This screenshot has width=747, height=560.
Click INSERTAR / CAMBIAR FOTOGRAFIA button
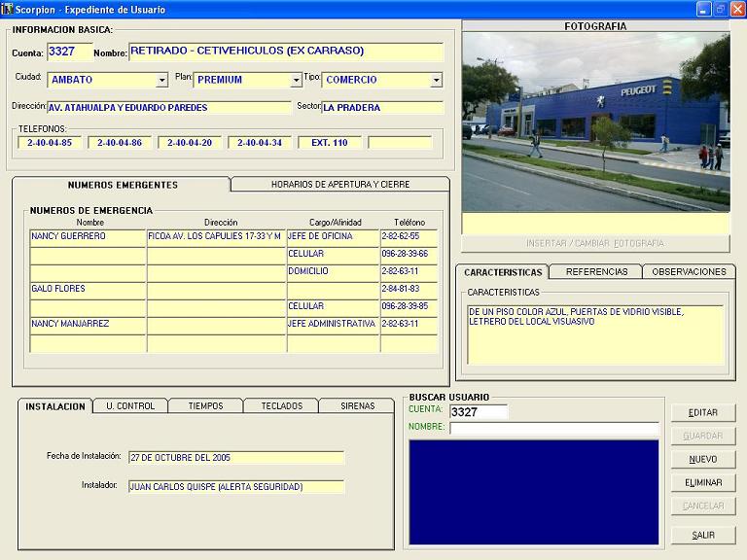(x=595, y=243)
